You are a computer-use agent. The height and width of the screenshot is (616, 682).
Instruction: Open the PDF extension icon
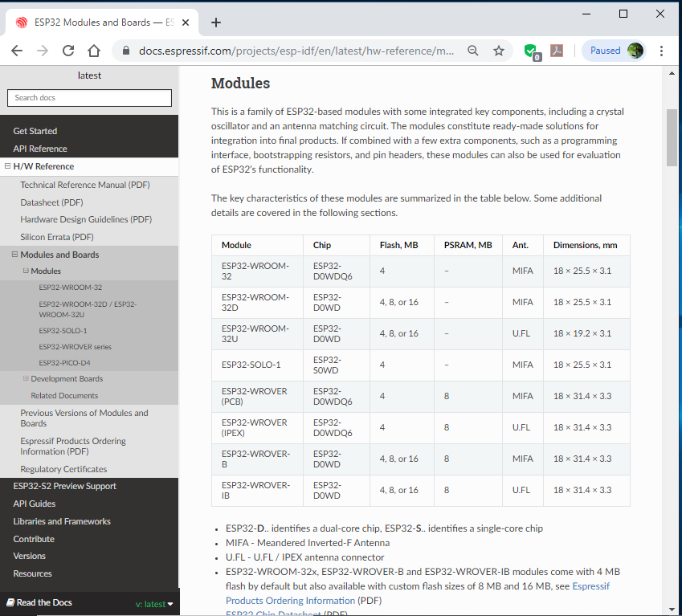click(557, 51)
